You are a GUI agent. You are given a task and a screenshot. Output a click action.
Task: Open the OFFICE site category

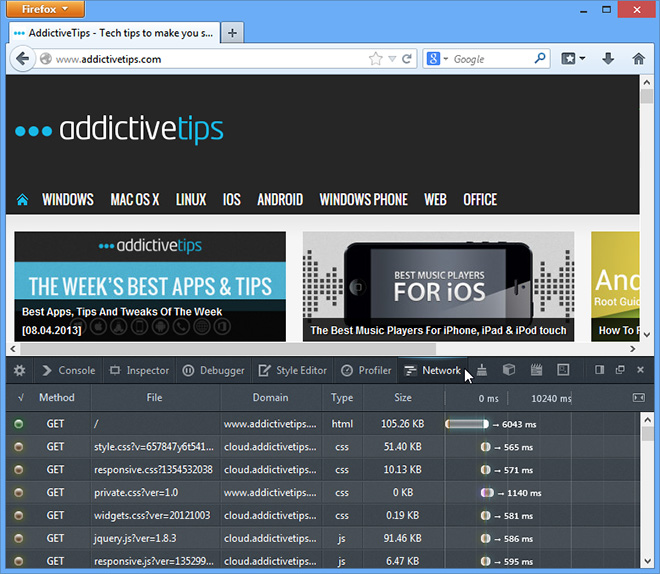(x=480, y=199)
